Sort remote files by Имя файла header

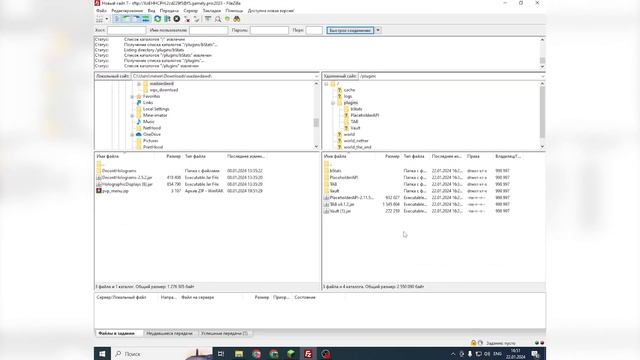335,156
